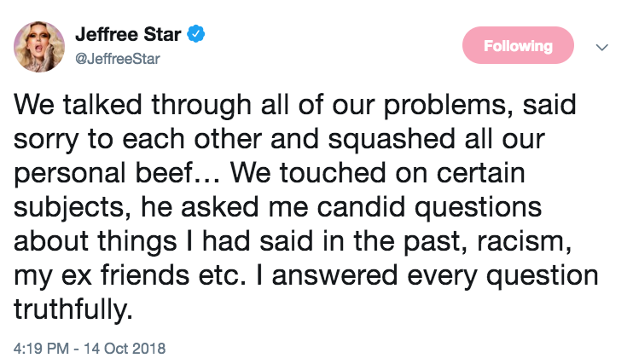633x364 pixels.
Task: Toggle the pink Following button
Action: pyautogui.click(x=518, y=45)
